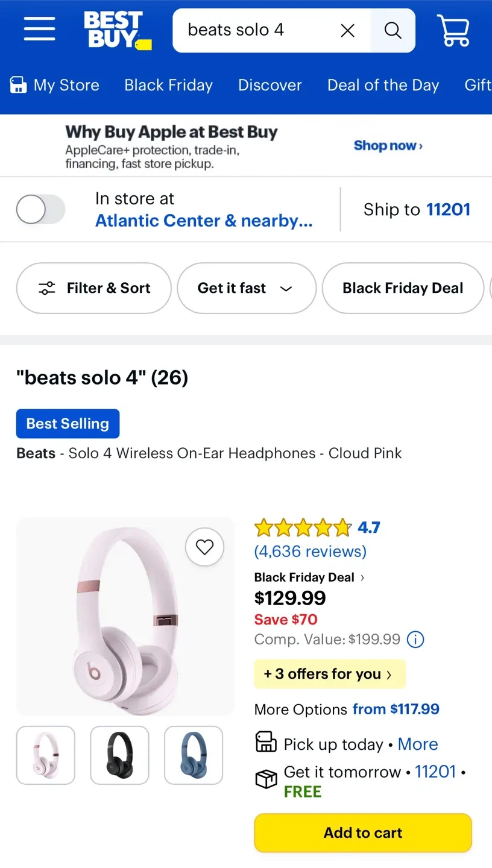Enable the Black Friday Deal filter
The height and width of the screenshot is (868, 492).
(402, 288)
